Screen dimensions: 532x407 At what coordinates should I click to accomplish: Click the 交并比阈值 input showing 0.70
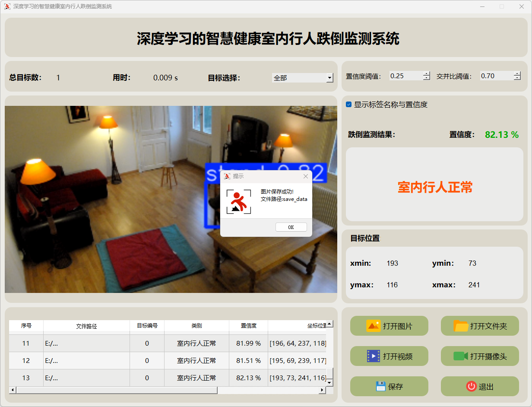(496, 76)
